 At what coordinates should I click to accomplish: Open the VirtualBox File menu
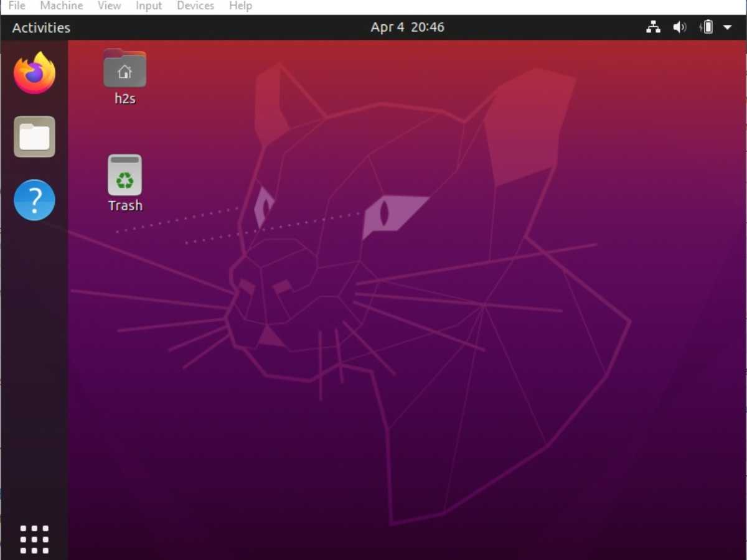pyautogui.click(x=17, y=6)
